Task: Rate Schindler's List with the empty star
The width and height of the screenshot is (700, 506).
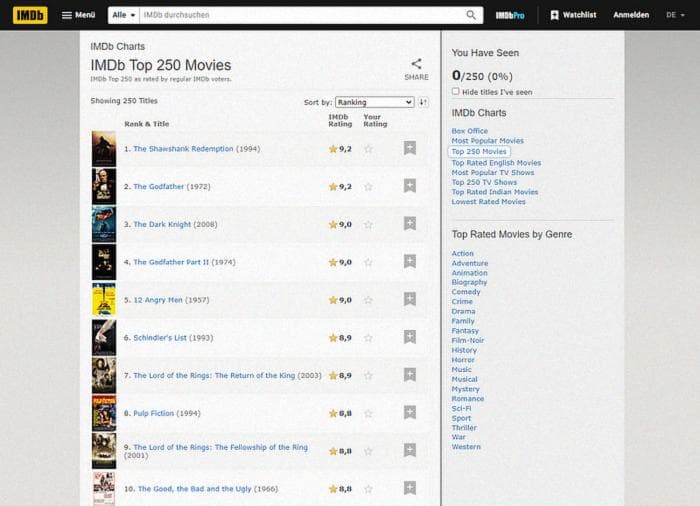Action: [x=368, y=338]
